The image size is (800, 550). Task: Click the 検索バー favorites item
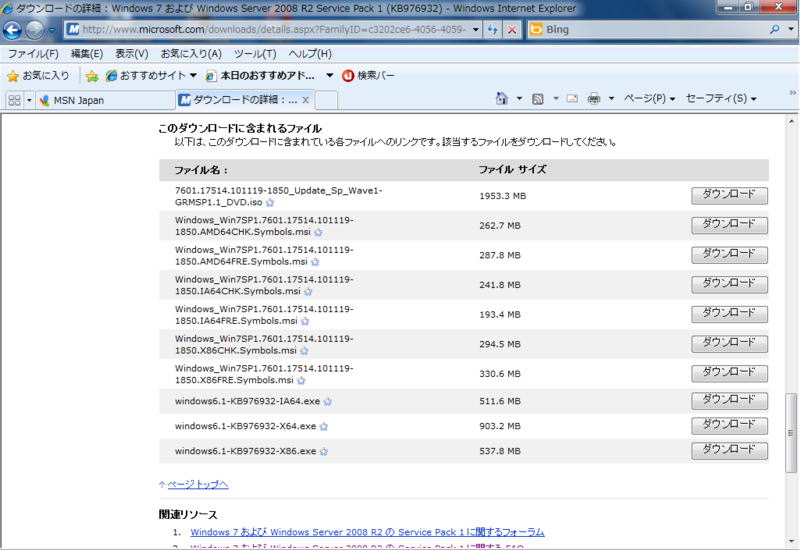(369, 76)
